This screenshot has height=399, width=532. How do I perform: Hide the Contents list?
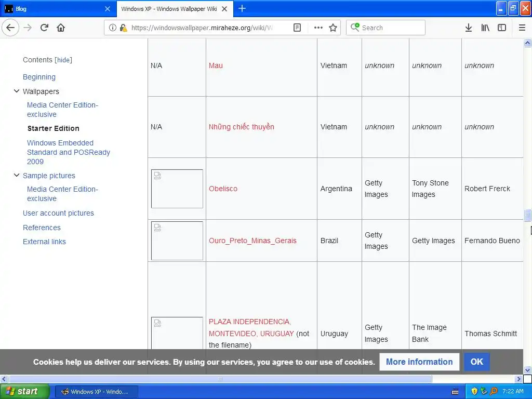click(64, 60)
